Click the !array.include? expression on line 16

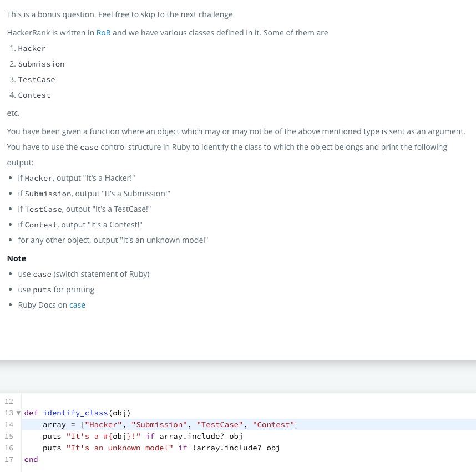(x=227, y=448)
